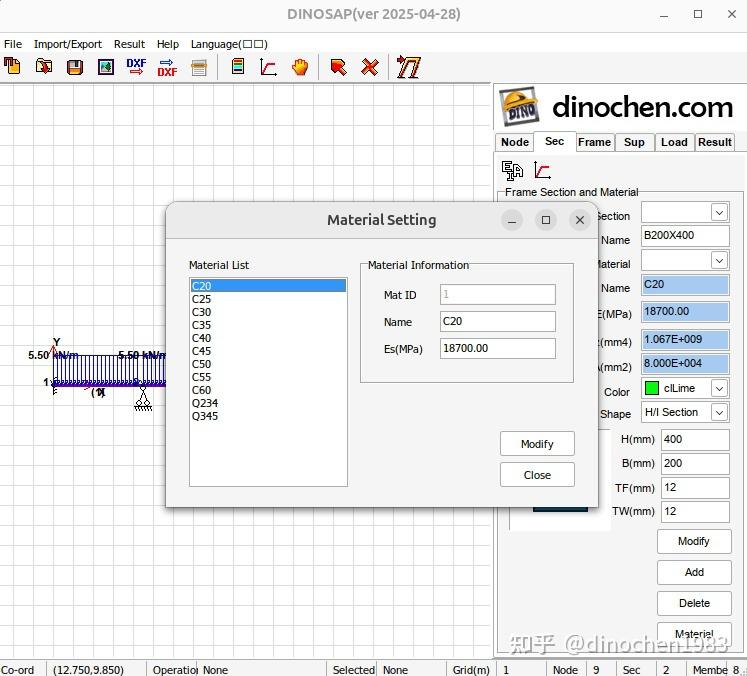Switch to the Load tab

(x=674, y=142)
